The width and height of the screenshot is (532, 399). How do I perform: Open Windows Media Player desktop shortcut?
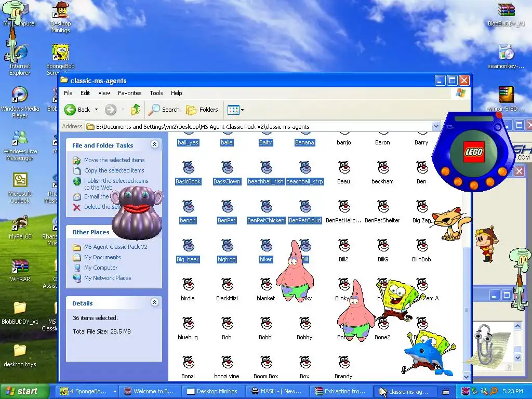tap(20, 102)
